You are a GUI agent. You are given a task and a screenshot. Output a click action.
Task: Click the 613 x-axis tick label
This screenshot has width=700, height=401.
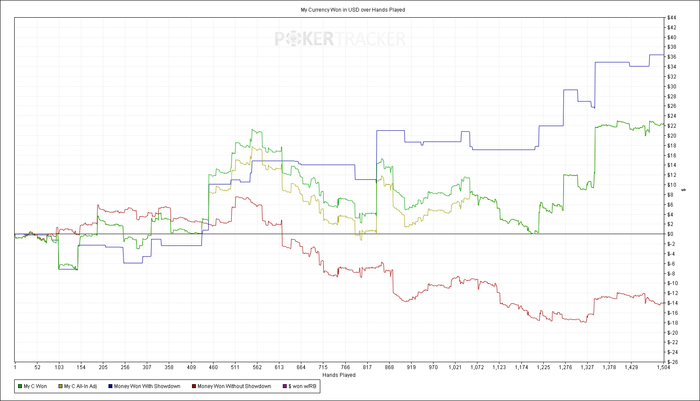pos(279,368)
